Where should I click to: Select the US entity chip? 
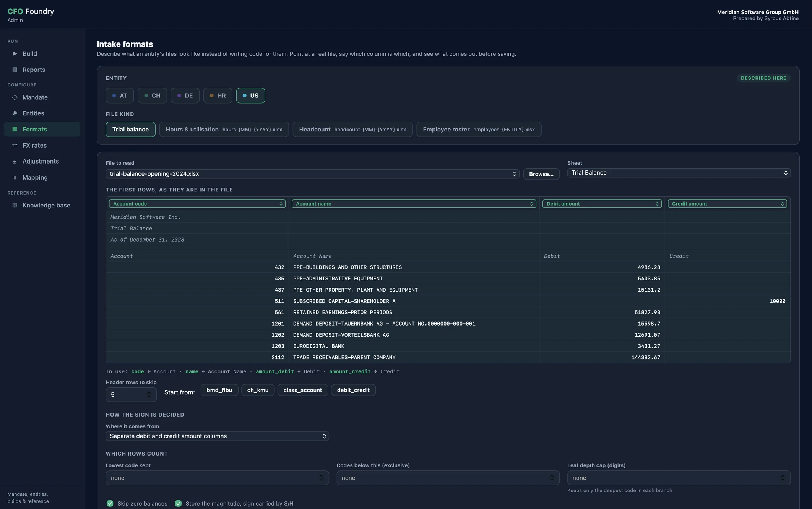click(250, 96)
